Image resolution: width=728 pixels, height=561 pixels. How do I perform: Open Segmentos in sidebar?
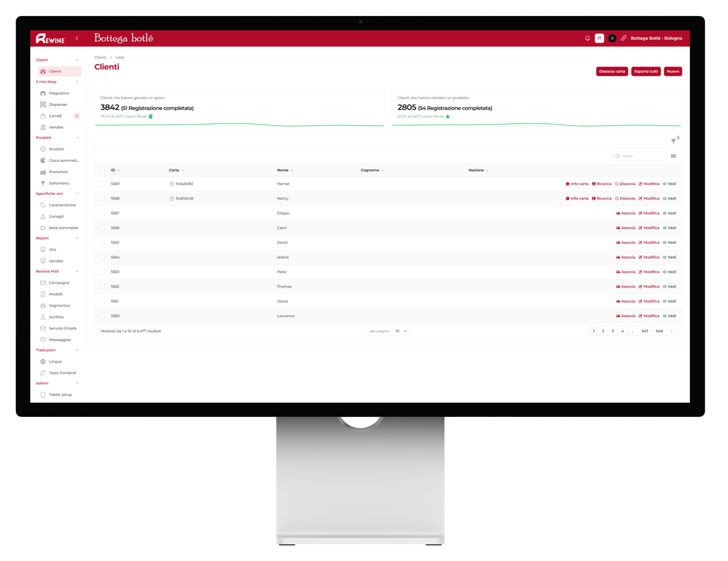[59, 306]
